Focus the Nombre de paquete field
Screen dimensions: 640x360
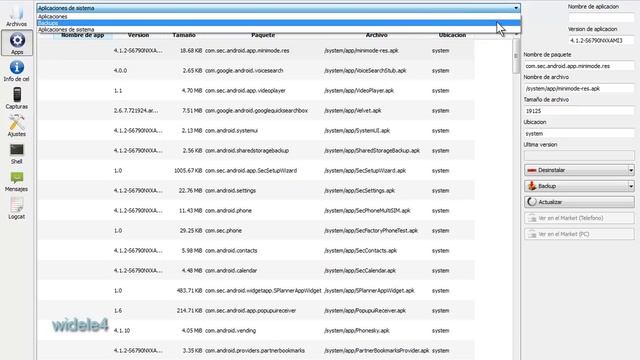click(x=579, y=66)
